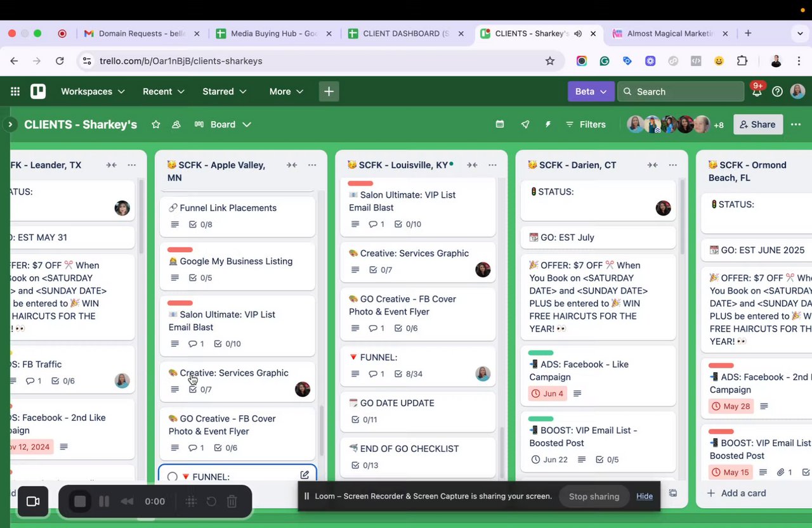Screen dimensions: 812x528
Task: Toggle May 28 due date complete
Action: coord(731,406)
